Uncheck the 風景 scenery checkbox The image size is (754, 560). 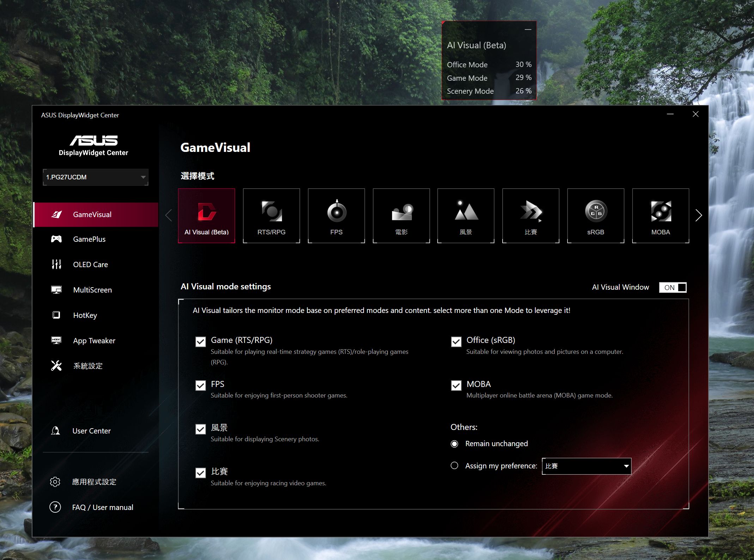[201, 429]
